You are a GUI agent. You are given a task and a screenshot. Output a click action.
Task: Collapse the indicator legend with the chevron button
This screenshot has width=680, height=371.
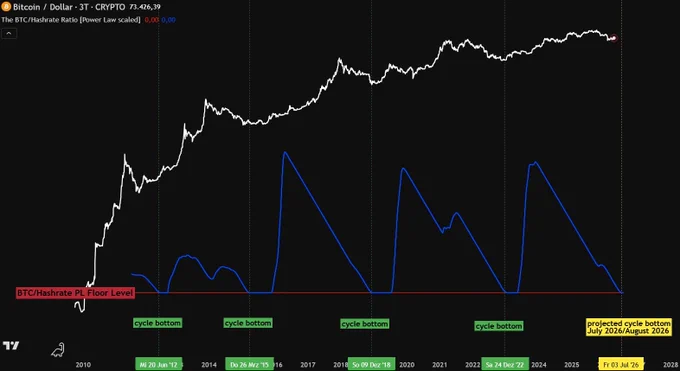point(9,33)
